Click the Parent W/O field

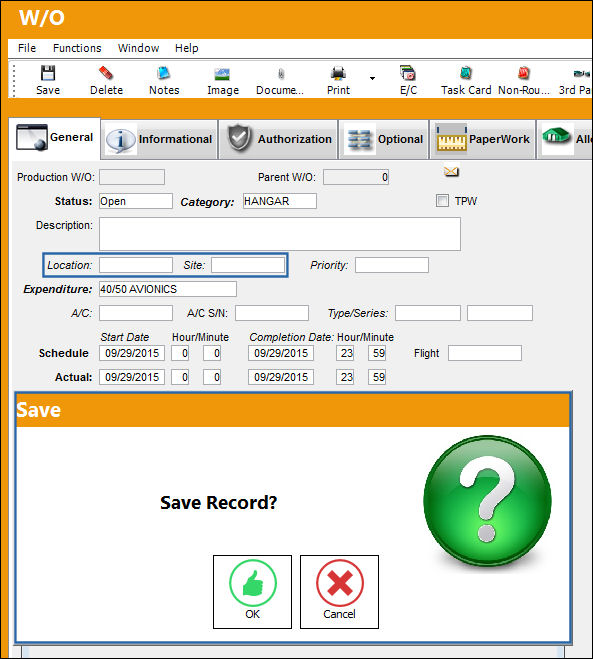[356, 177]
